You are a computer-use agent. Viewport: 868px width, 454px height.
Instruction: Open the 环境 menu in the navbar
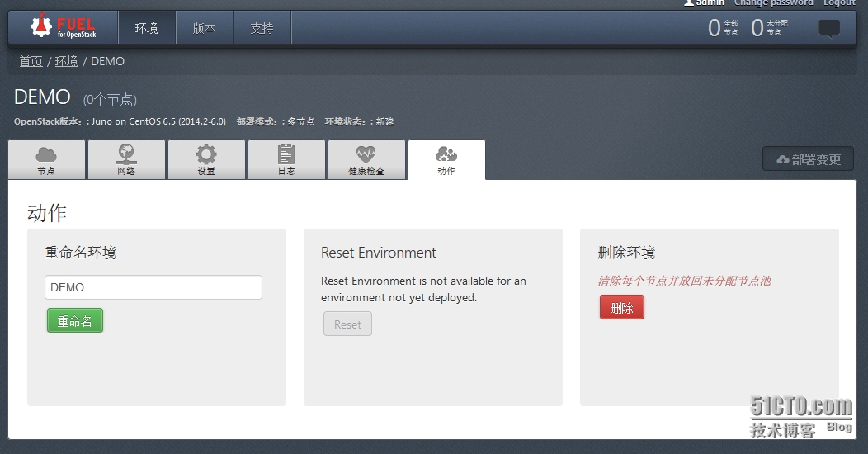click(147, 28)
